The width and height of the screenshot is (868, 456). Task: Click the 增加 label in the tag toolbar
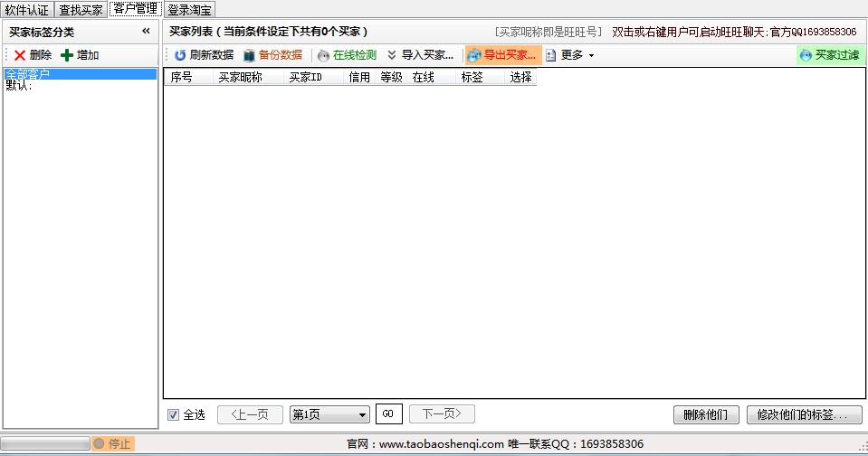click(x=88, y=55)
